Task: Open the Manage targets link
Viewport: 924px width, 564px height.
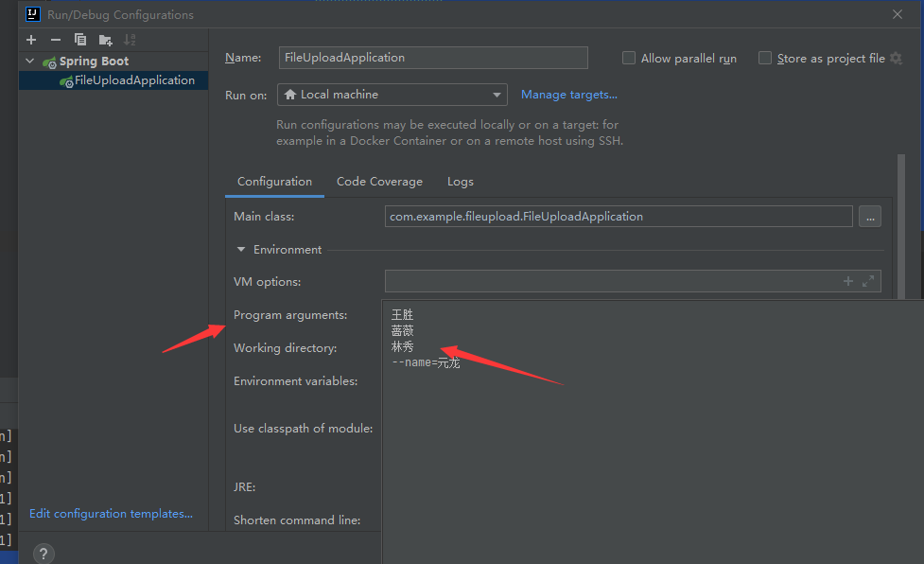Action: coord(569,95)
